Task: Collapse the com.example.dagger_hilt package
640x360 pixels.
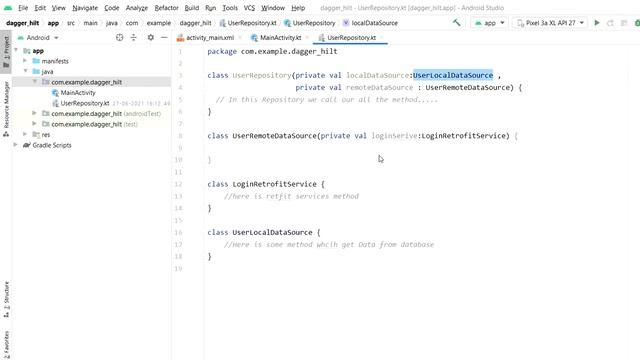Action: click(x=35, y=82)
